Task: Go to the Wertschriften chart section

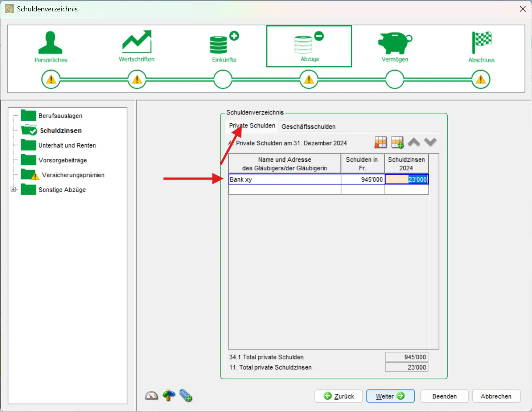Action: (137, 46)
